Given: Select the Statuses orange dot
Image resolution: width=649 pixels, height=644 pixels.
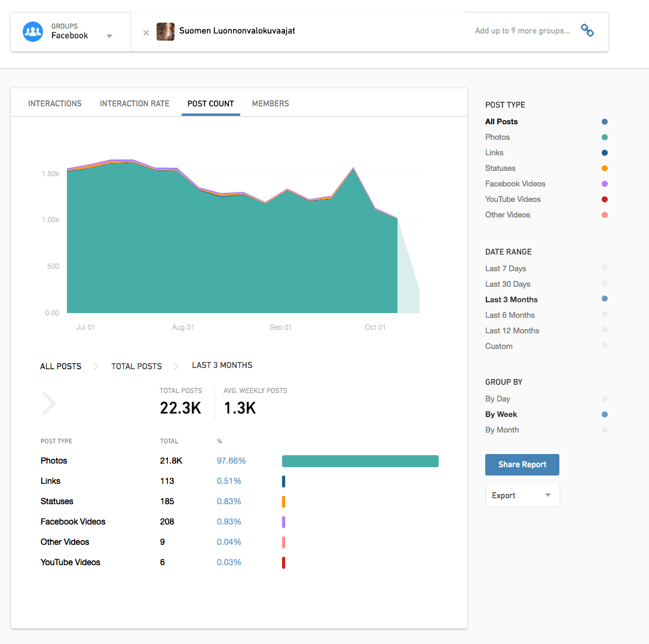Looking at the screenshot, I should [x=604, y=168].
